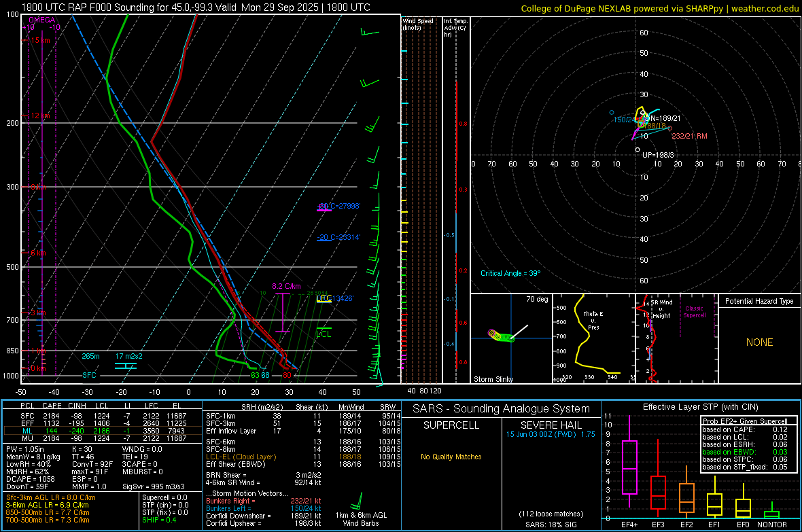Select the OMEGA label on the skew-T
This screenshot has height=532, width=802.
click(x=41, y=20)
